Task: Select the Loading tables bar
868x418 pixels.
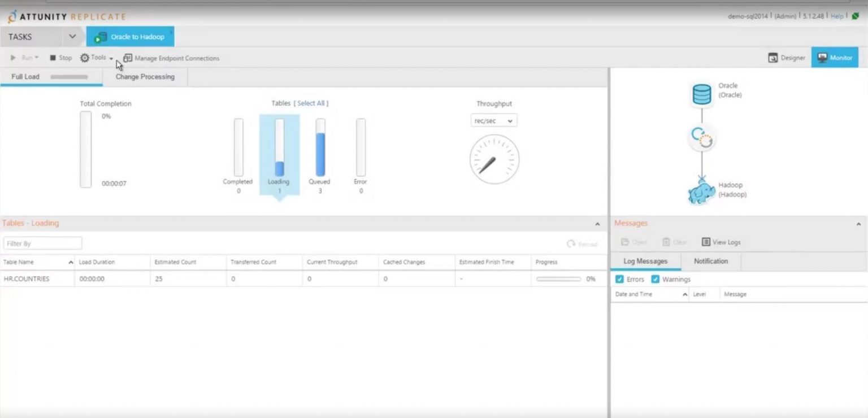Action: tap(279, 150)
